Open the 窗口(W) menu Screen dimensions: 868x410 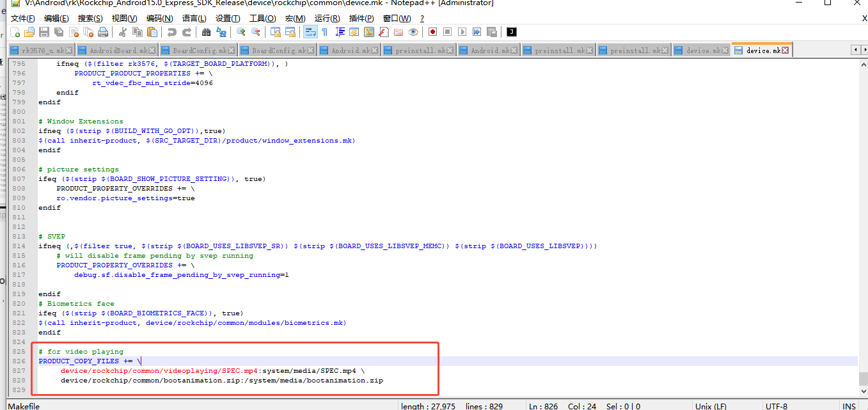tap(397, 19)
